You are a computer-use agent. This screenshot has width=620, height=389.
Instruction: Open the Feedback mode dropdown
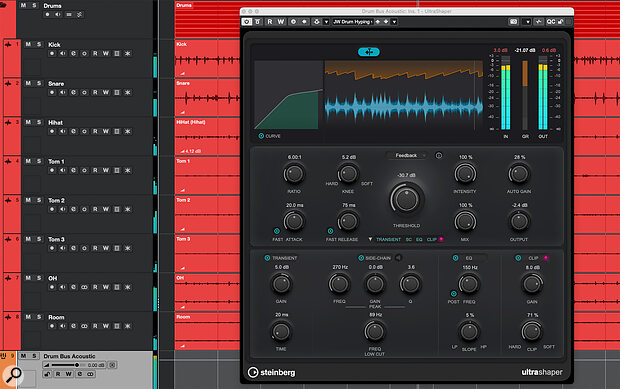pos(407,156)
